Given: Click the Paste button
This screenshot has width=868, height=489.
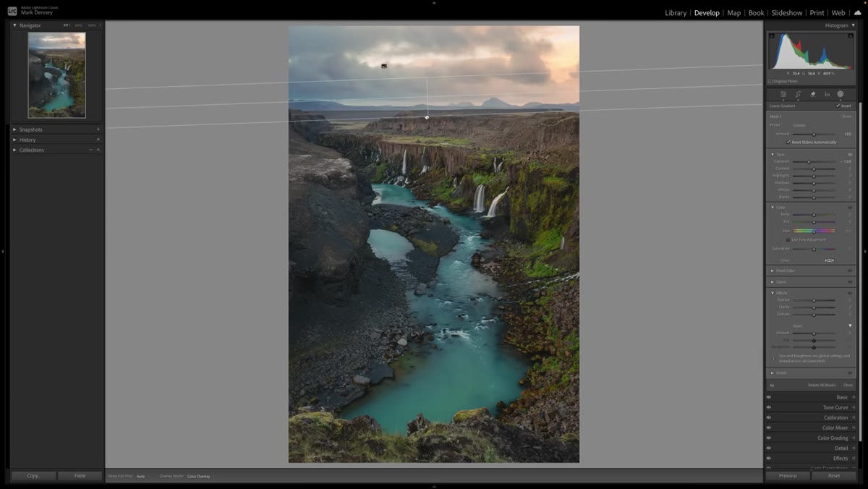Looking at the screenshot, I should pyautogui.click(x=80, y=476).
